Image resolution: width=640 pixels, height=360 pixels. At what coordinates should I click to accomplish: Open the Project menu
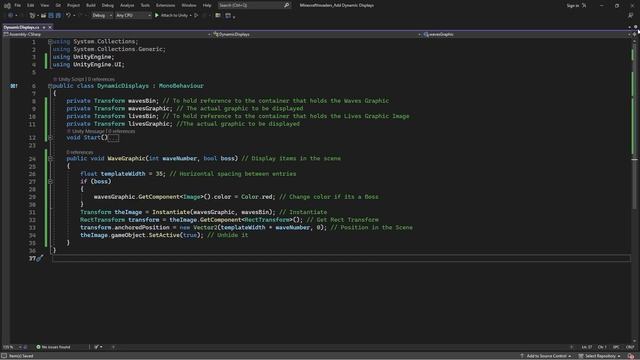73,5
